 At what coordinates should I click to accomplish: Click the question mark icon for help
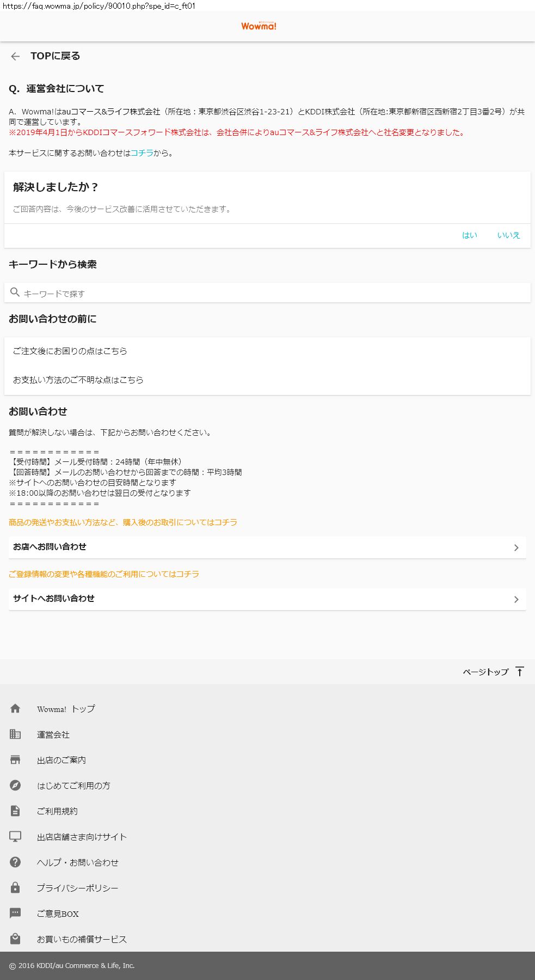(x=15, y=862)
